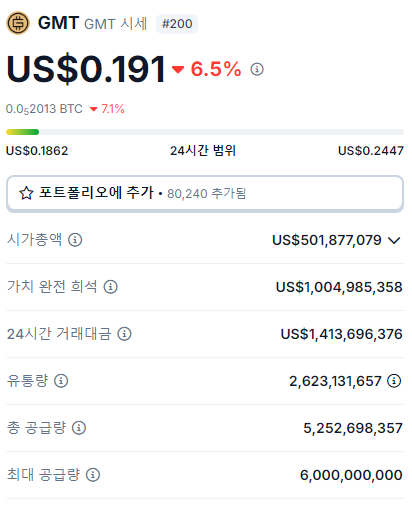Click the 0.0₅2013 BTC price value
This screenshot has width=412, height=516.
click(x=44, y=109)
